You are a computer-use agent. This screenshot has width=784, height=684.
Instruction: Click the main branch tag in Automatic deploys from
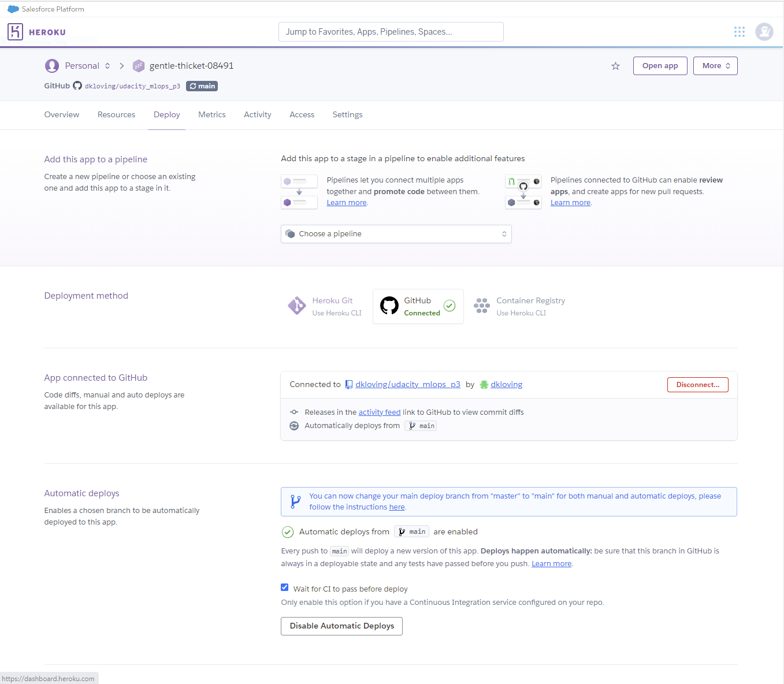click(412, 532)
